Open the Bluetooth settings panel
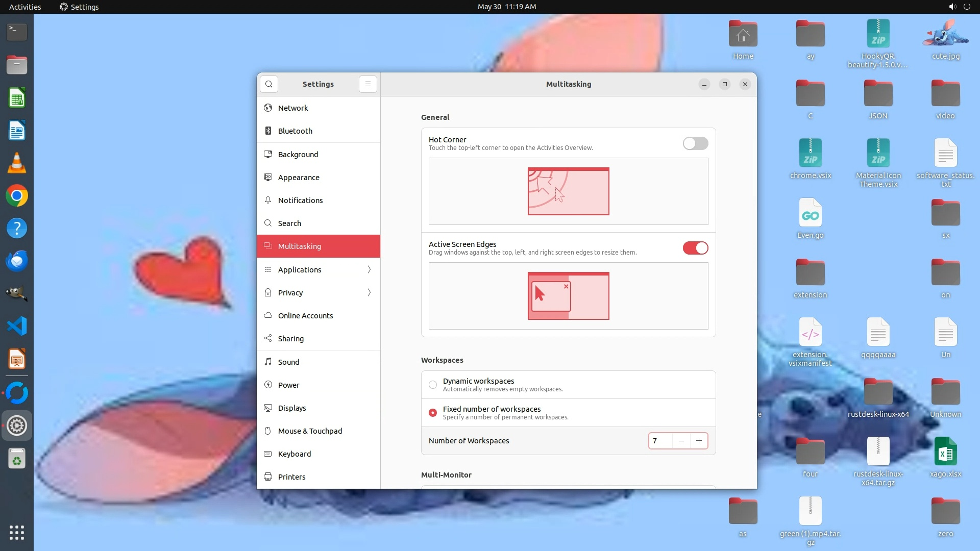The width and height of the screenshot is (980, 551). coord(295,131)
